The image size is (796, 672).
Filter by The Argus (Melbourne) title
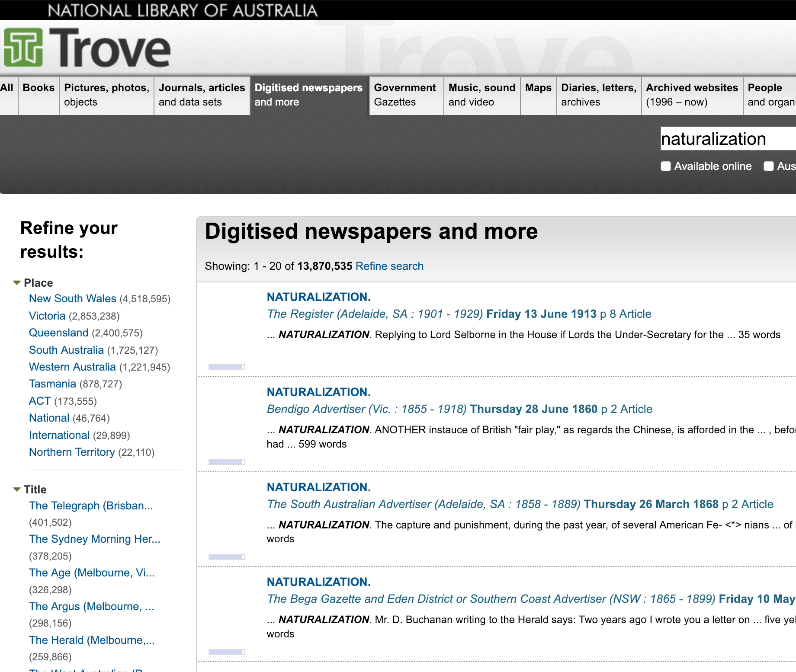click(x=91, y=606)
